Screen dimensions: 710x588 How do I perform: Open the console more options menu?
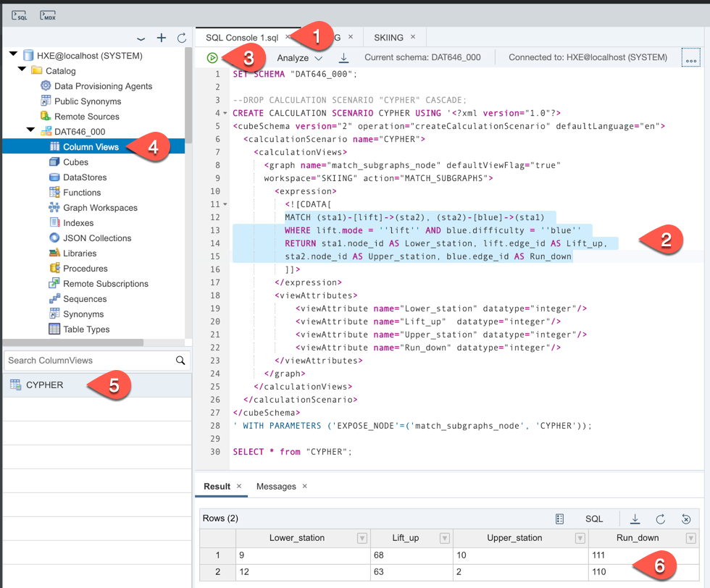coord(691,58)
